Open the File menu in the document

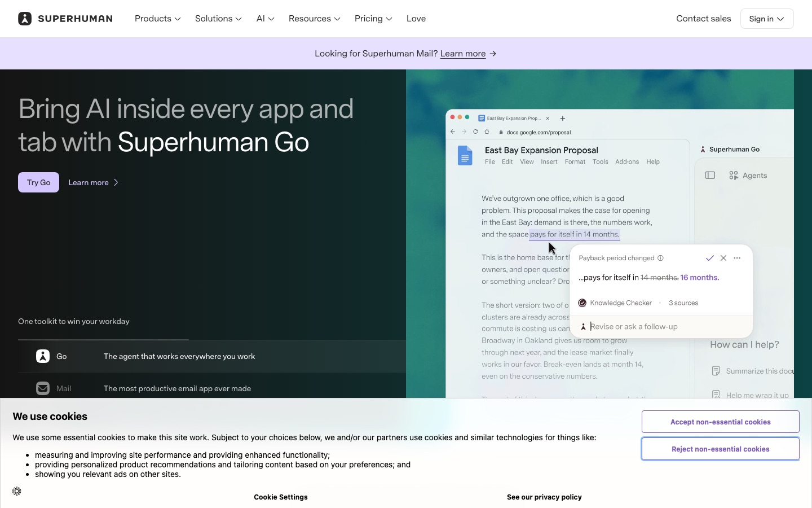(490, 162)
